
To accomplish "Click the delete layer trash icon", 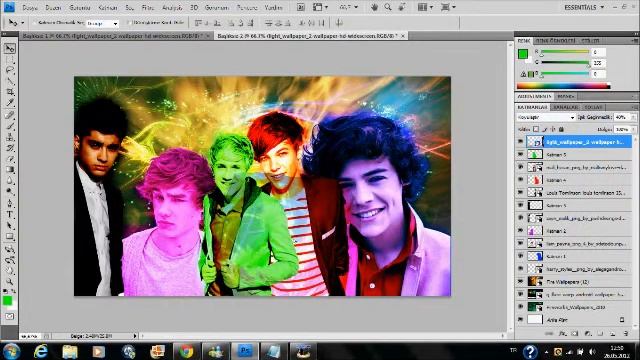I will click(626, 333).
